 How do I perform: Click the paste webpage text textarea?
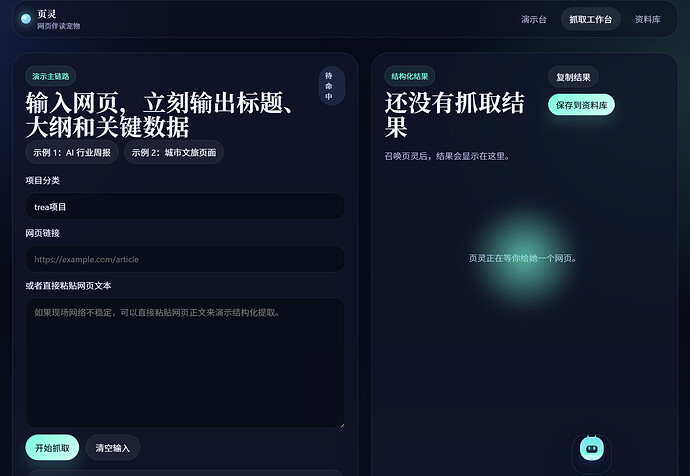(185, 363)
